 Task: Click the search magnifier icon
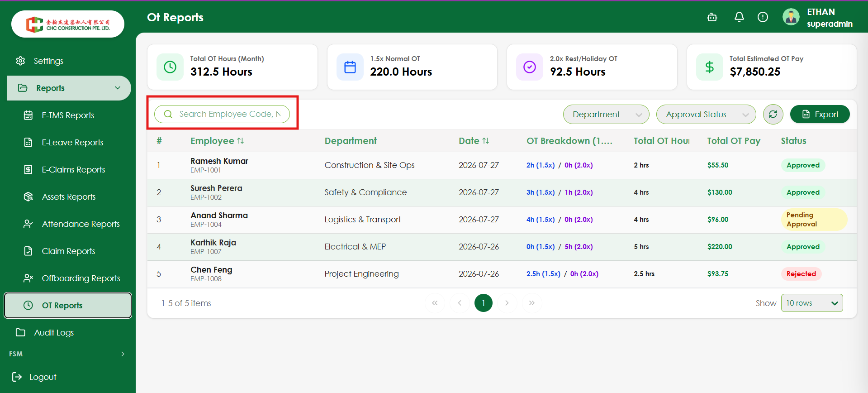click(168, 114)
